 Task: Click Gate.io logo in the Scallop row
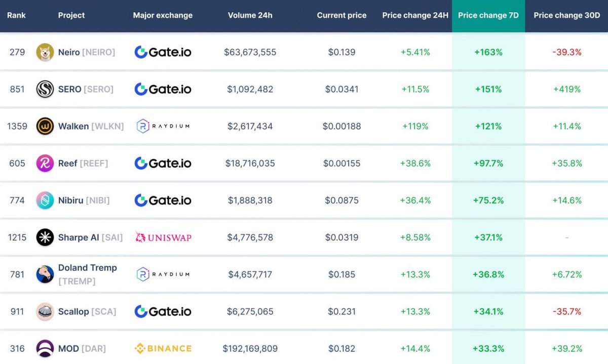click(163, 311)
